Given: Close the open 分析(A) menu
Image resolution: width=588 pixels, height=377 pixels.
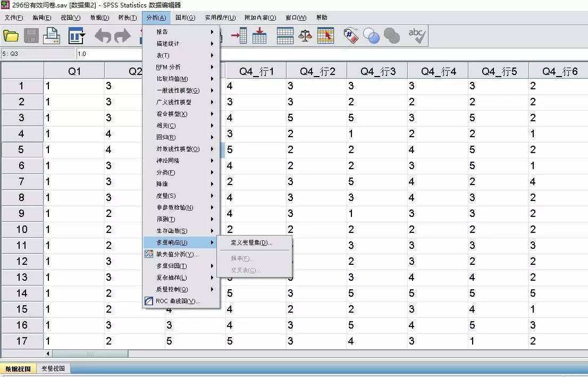Looking at the screenshot, I should [156, 18].
